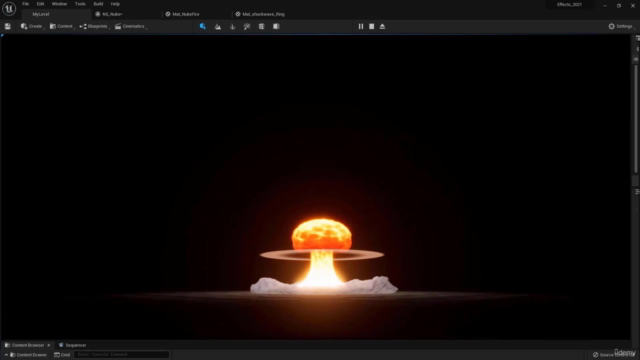Switch to the Mat_shockwave_Ring tab
This screenshot has height=360, width=640.
point(264,14)
